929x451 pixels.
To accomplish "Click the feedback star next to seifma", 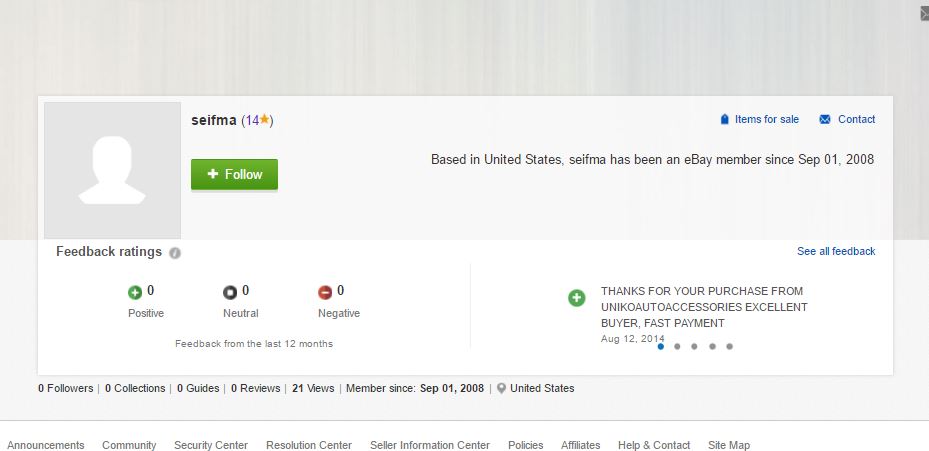I will click(265, 120).
